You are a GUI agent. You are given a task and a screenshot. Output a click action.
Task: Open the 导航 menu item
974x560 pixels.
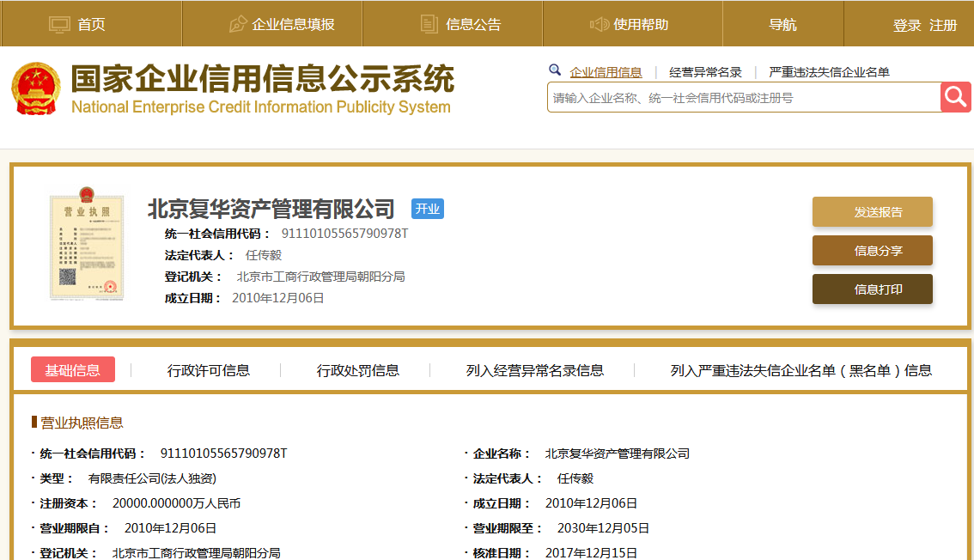click(x=782, y=24)
